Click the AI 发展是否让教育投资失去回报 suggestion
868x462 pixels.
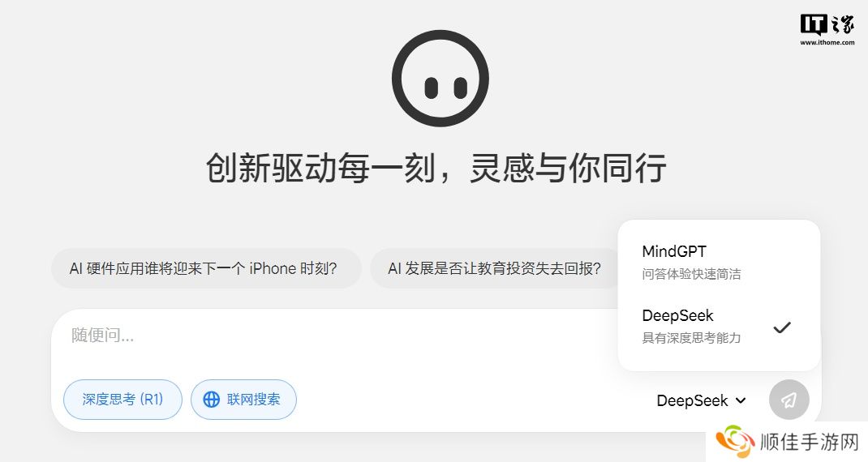[x=494, y=268]
